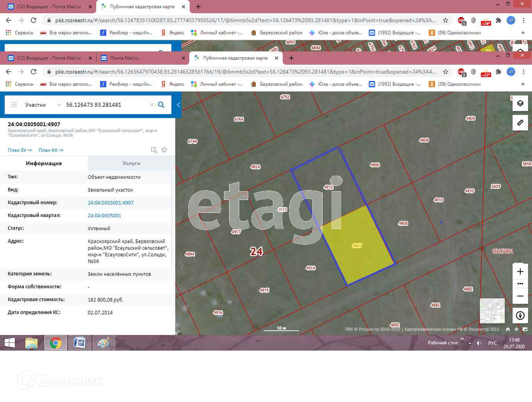The width and height of the screenshot is (532, 402).
Task: Expand the bookmarks overflow in back window
Action: point(523,33)
